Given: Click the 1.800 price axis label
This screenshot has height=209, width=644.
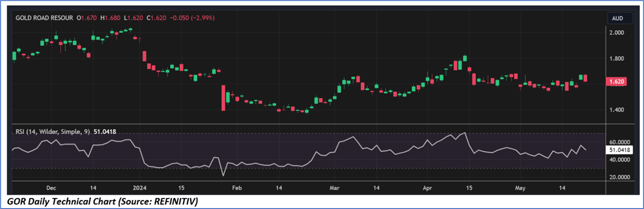Looking at the screenshot, I should [x=617, y=59].
